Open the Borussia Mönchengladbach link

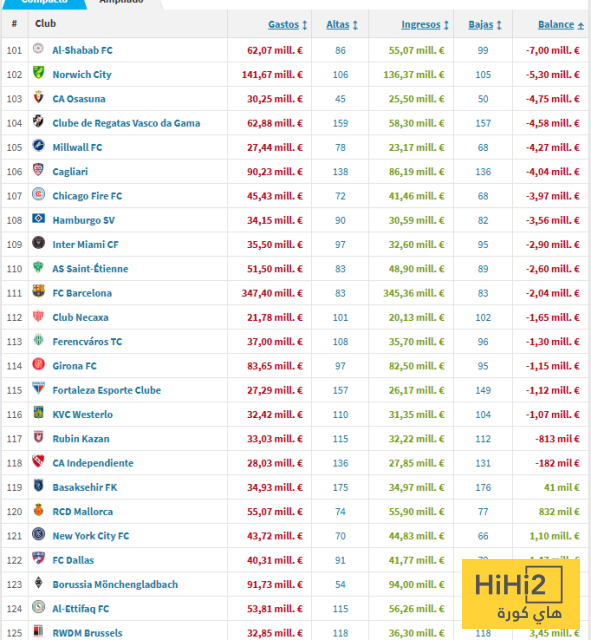point(115,585)
